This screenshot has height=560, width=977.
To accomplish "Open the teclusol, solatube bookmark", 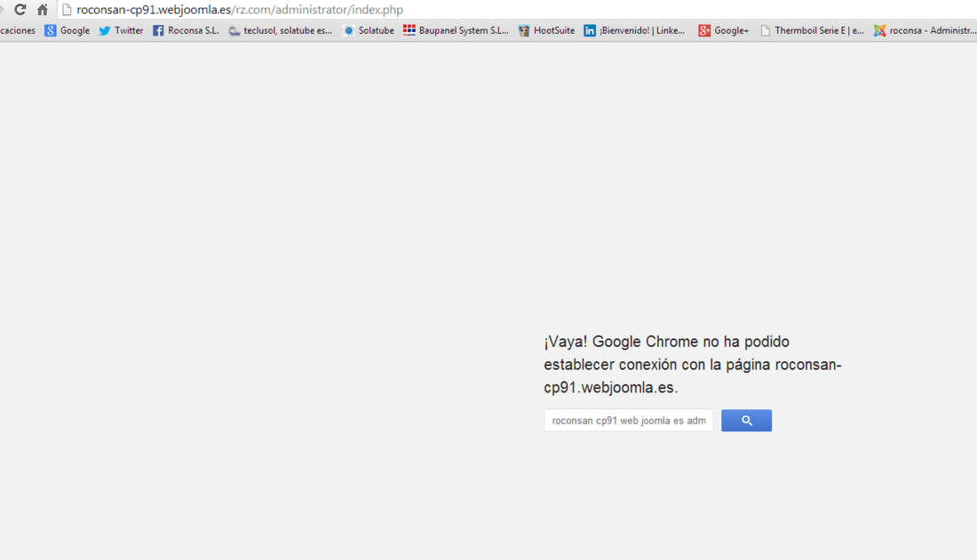I will click(281, 30).
